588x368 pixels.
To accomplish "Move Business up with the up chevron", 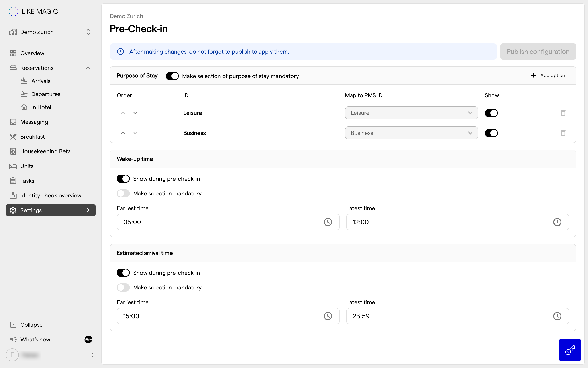I will pos(123,133).
